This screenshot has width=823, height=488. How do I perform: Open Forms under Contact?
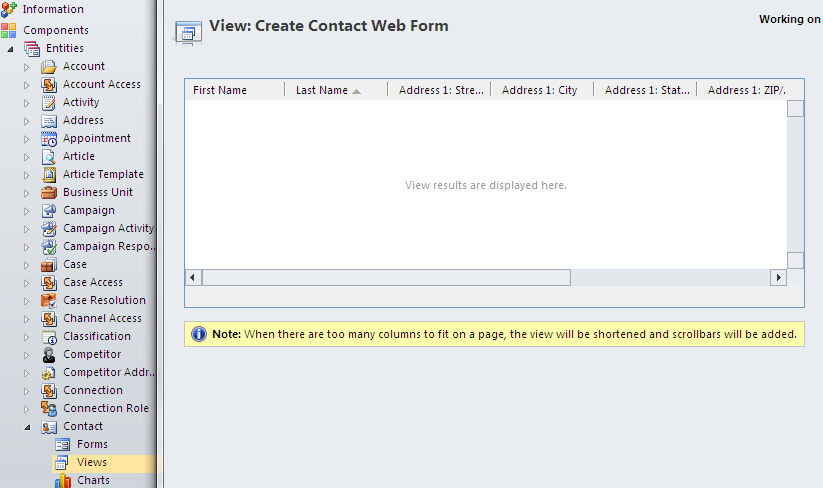pos(92,445)
